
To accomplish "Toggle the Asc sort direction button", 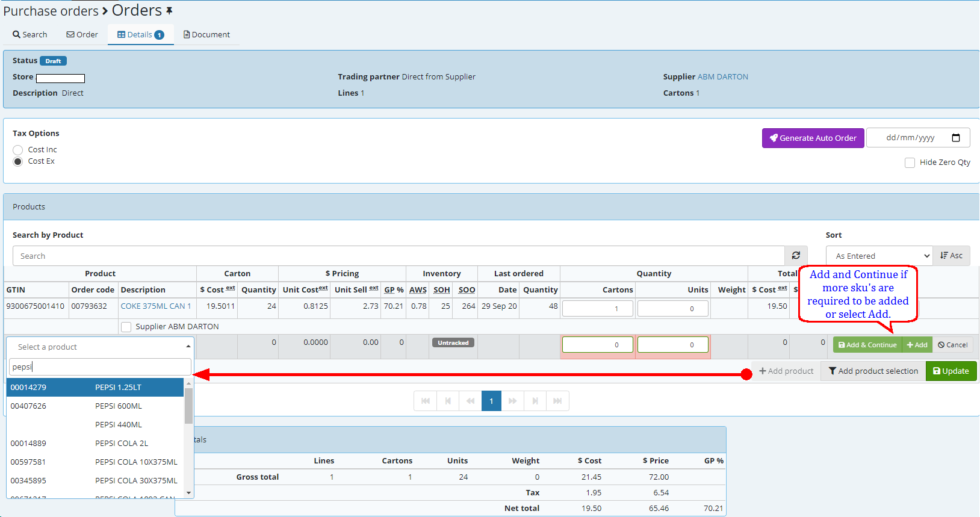I will click(x=951, y=256).
